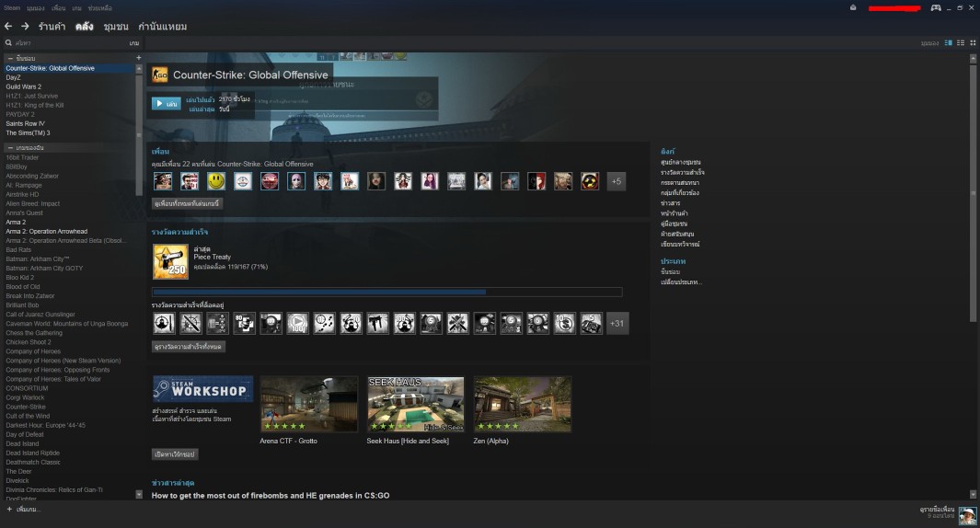This screenshot has height=528, width=980.
Task: Go back with the left arrow
Action: coord(8,27)
